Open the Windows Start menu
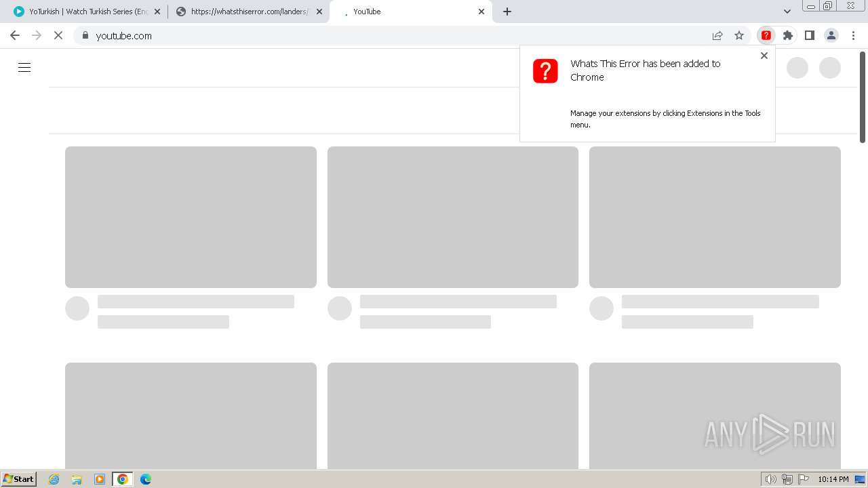 coord(19,479)
